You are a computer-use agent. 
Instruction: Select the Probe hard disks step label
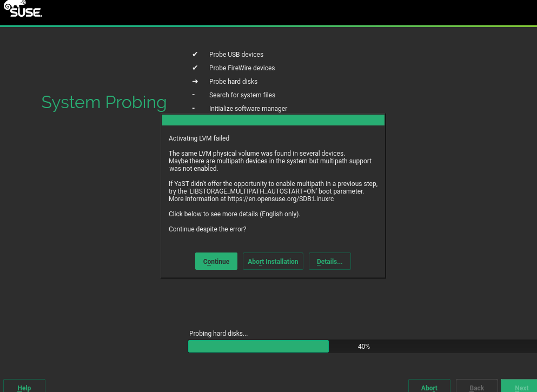(233, 81)
